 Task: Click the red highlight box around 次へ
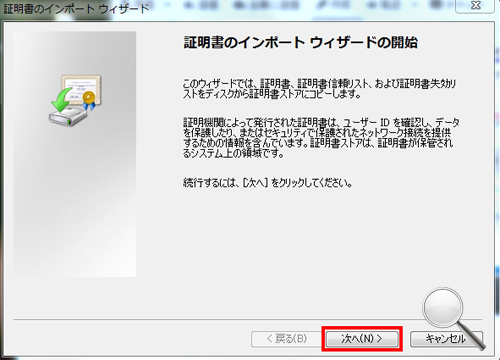(362, 339)
